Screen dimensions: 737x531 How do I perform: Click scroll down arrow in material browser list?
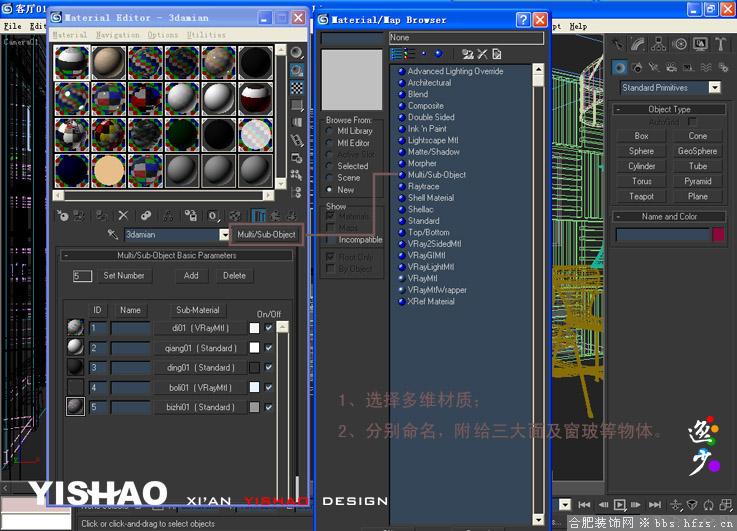pyautogui.click(x=538, y=519)
